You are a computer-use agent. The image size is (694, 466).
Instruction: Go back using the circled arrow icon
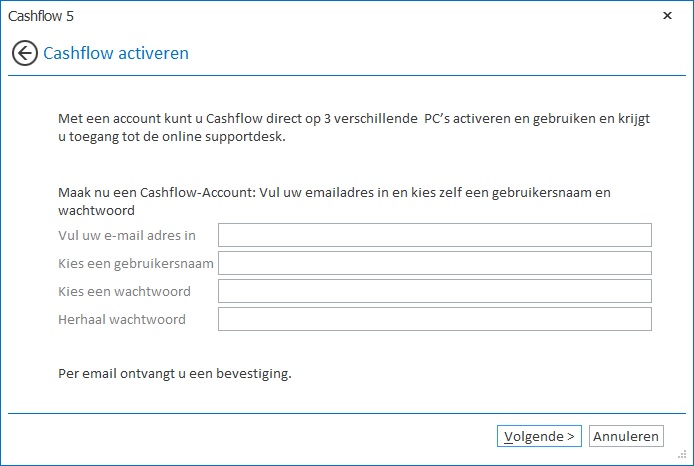tap(25, 53)
